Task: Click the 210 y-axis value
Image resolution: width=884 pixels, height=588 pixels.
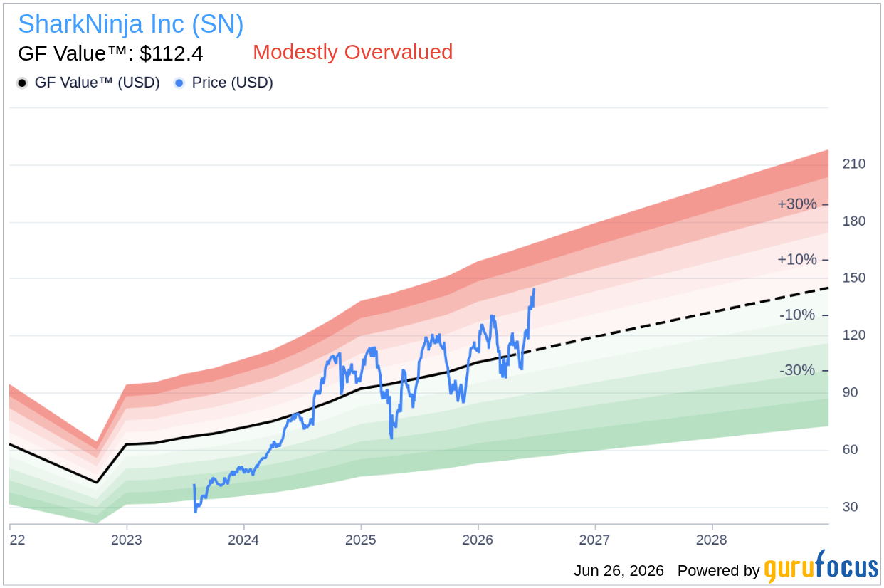Action: (853, 164)
